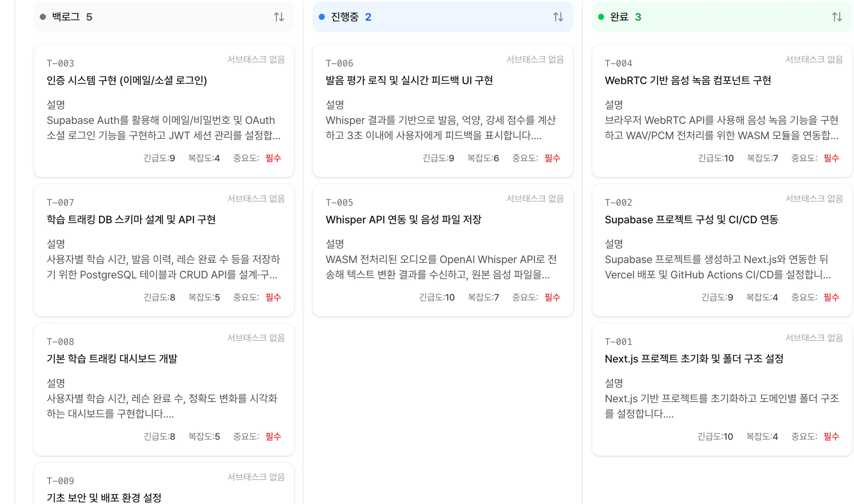The width and height of the screenshot is (854, 504).
Task: Click 긴급도:8 on card T-007
Action: [160, 297]
